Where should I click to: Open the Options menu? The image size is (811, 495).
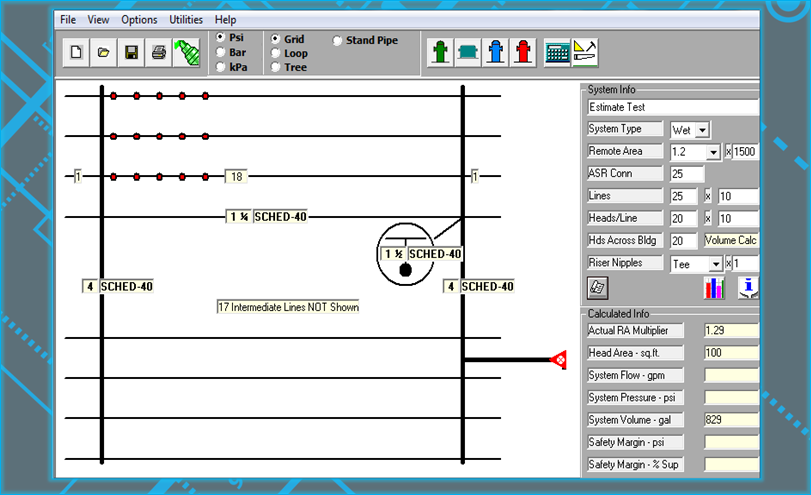click(x=139, y=19)
